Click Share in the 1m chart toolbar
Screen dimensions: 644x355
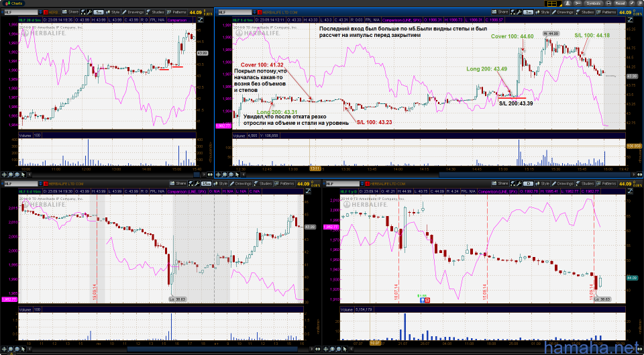click(x=500, y=12)
